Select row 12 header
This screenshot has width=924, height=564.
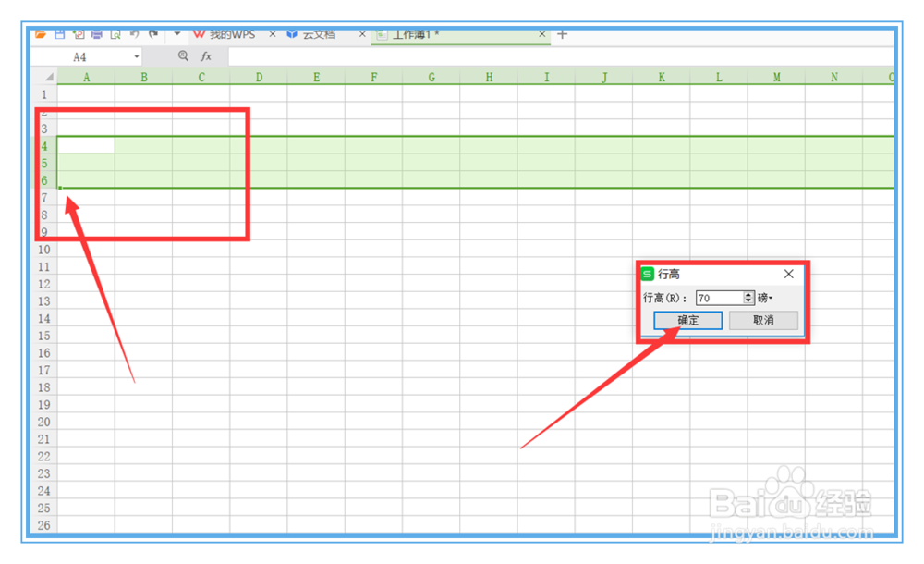[44, 284]
